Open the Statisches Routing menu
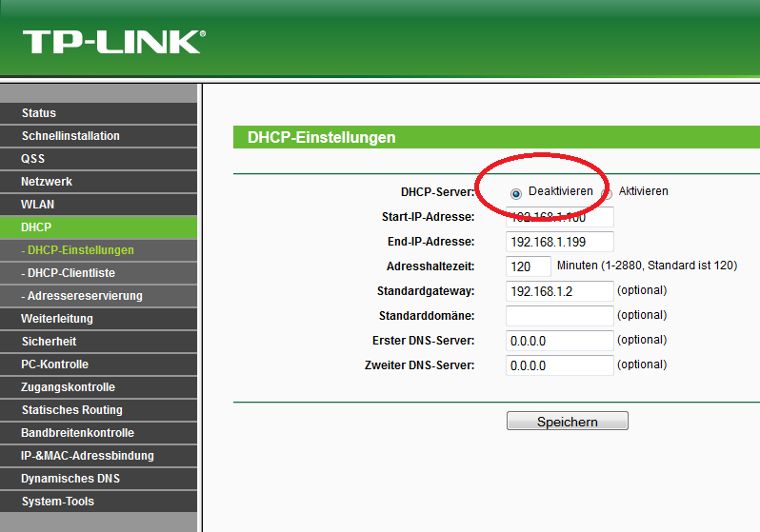Image resolution: width=760 pixels, height=532 pixels. click(x=98, y=410)
